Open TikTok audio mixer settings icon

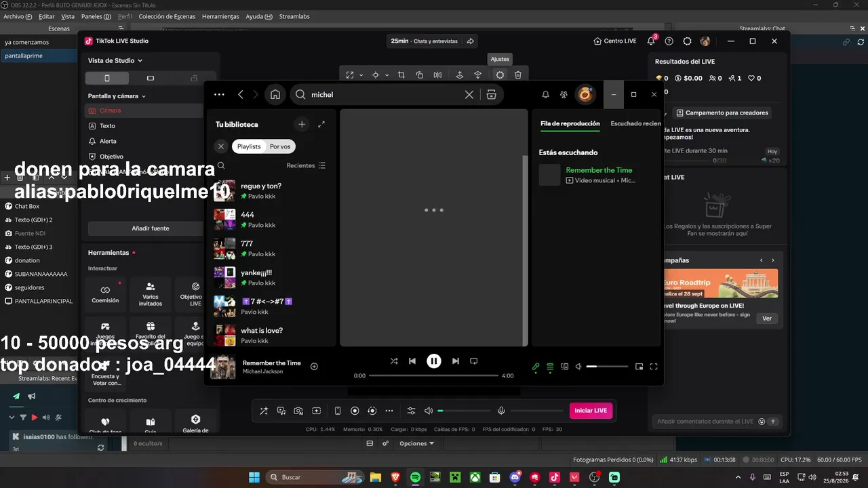(411, 411)
